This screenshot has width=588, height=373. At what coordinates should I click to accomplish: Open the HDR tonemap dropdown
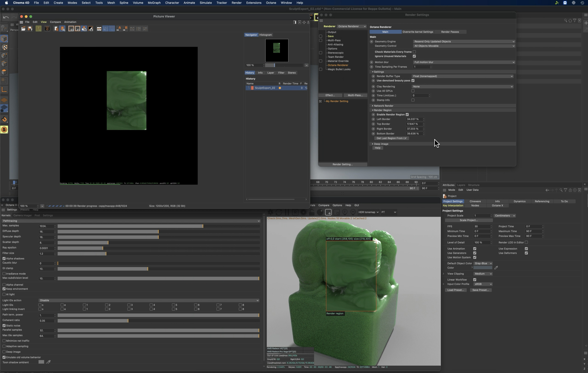[368, 212]
